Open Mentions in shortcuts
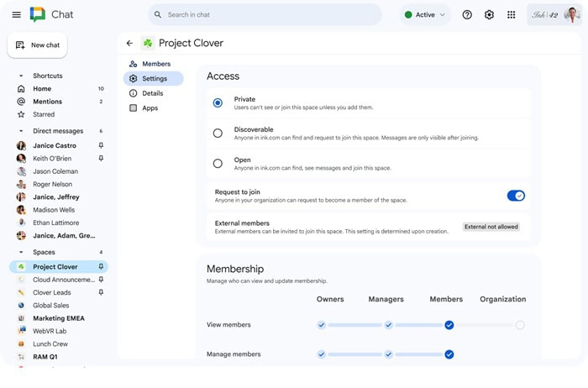Screen dimensions: 588x388 point(59,102)
